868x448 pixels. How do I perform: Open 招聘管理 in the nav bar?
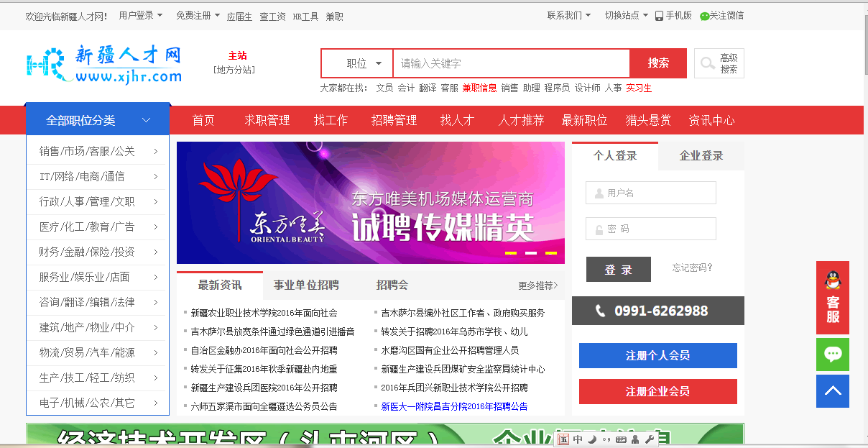click(x=394, y=120)
